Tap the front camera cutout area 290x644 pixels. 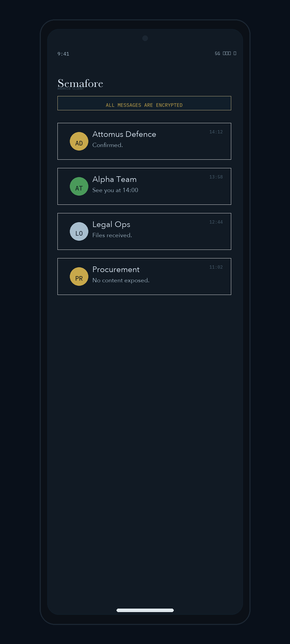click(x=145, y=38)
